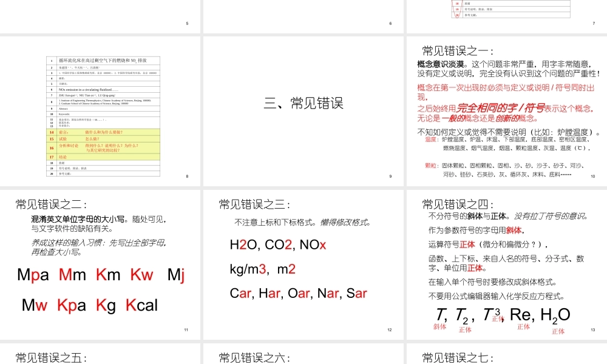Open the 常见错误之三 slide
607x364 pixels.
pos(303,264)
